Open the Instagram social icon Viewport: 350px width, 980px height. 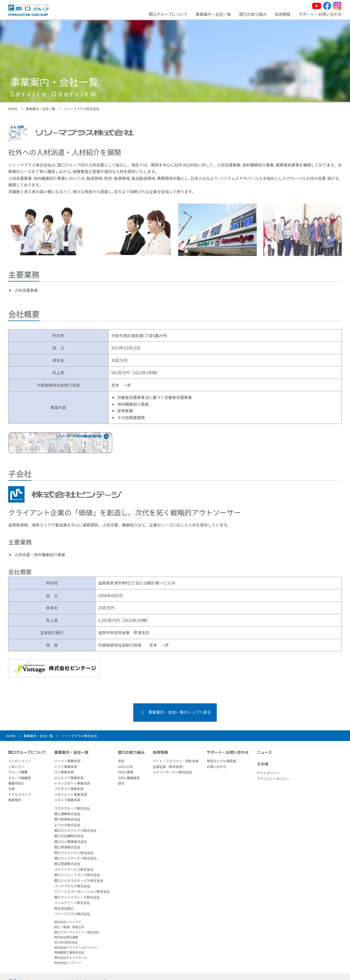337,6
